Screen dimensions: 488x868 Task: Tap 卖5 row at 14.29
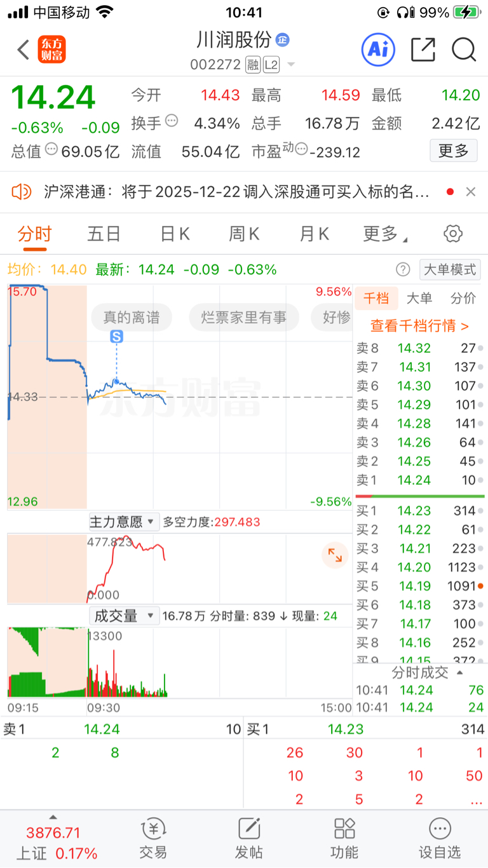419,405
